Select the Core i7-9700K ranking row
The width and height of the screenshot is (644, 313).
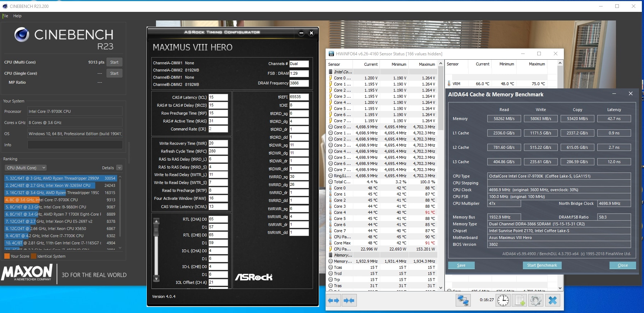pos(60,200)
